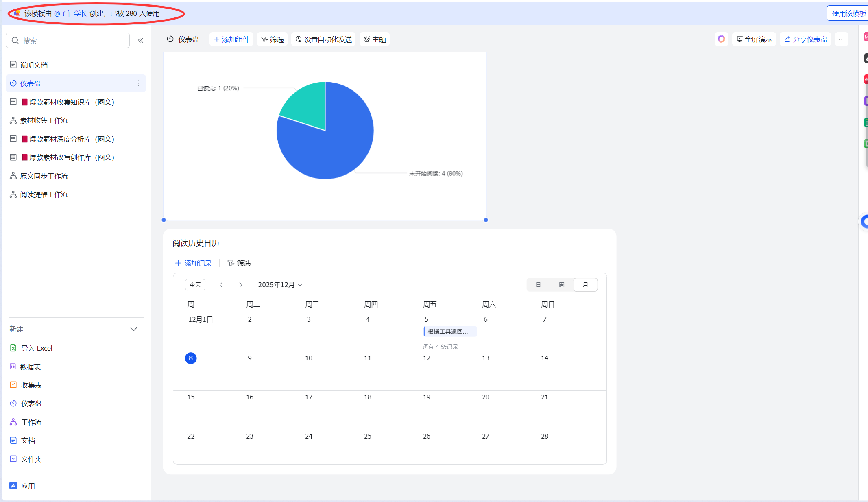Open 素材收集工作流 workflow
This screenshot has height=502, width=868.
click(76, 120)
